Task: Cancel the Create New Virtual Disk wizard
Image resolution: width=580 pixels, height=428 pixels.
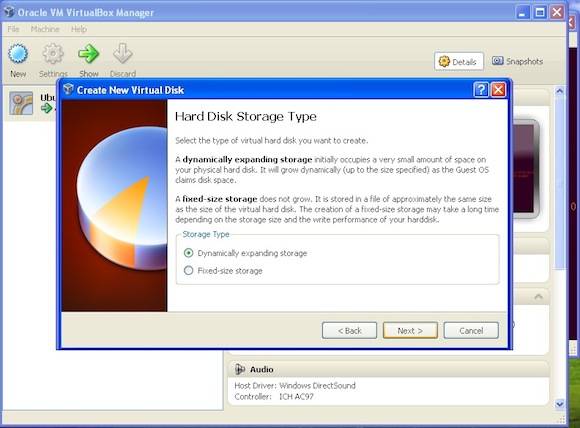Action: [x=471, y=330]
